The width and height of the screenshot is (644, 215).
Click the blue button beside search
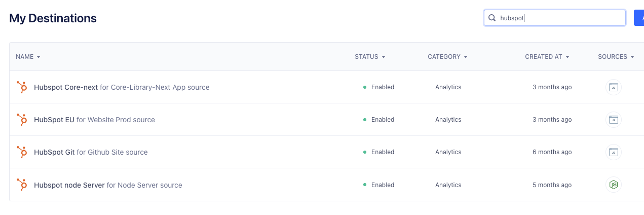pyautogui.click(x=639, y=18)
